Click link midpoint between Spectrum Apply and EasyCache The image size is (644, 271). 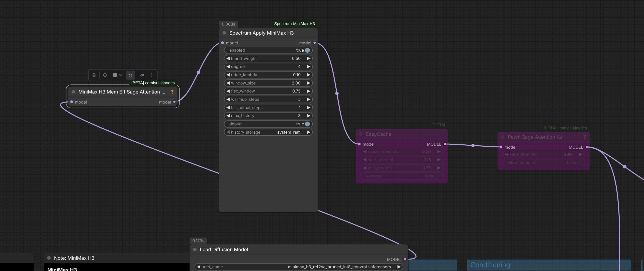click(337, 93)
